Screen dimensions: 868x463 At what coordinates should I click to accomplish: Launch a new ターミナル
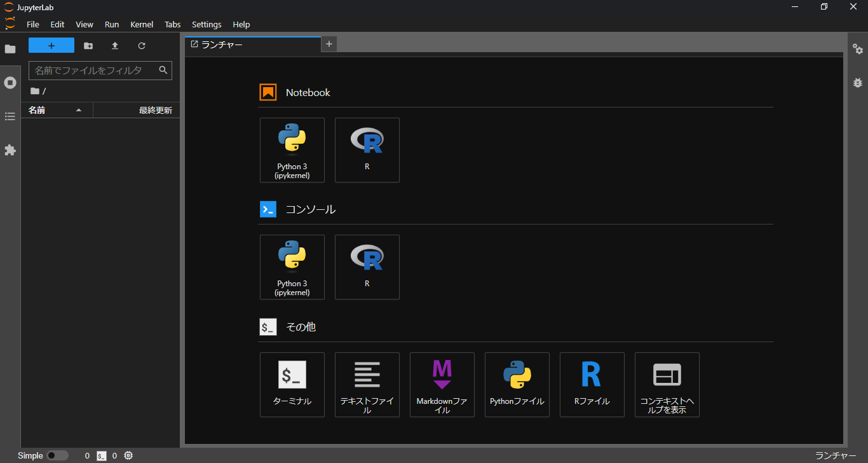tap(292, 385)
